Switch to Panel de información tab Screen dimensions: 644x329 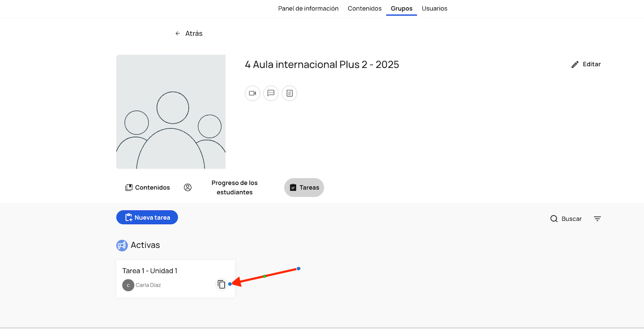(308, 9)
